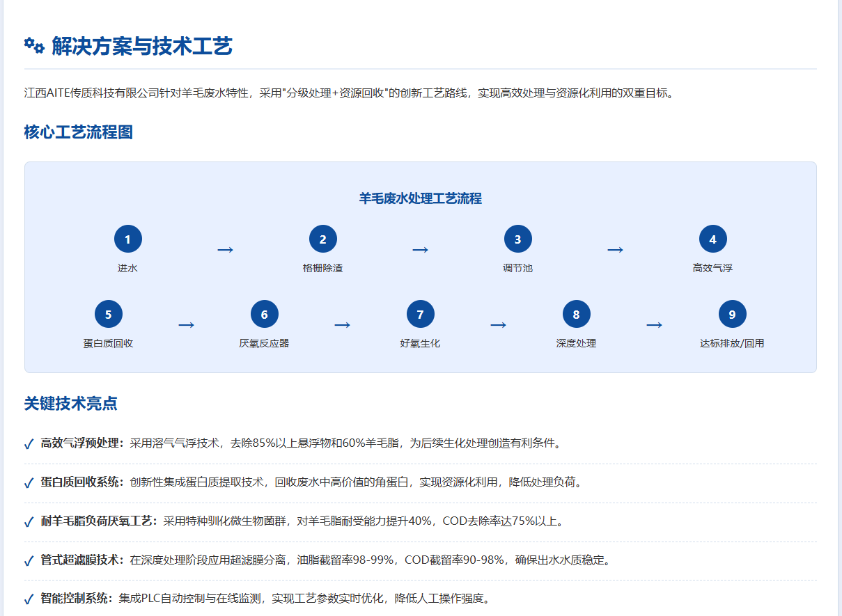Click step 6 circle for 厌氧反应器
Image resolution: width=842 pixels, height=616 pixels.
(265, 315)
